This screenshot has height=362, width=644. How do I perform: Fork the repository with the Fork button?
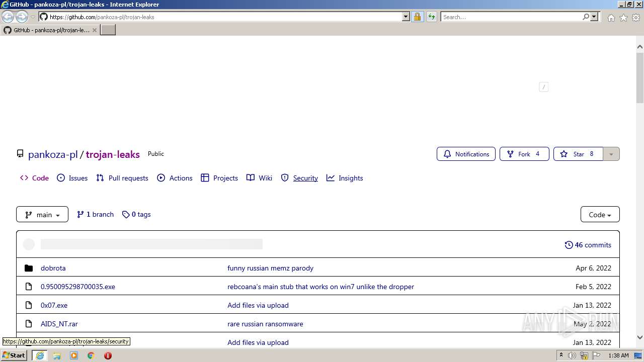(524, 154)
